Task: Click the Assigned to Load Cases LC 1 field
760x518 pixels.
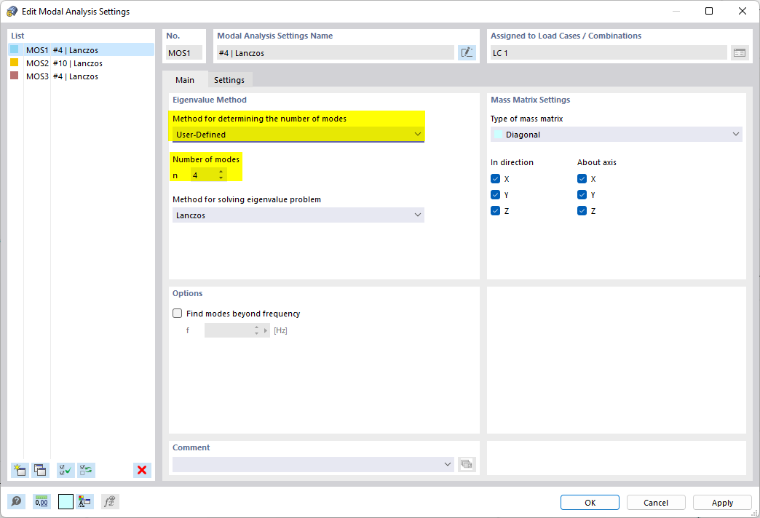Action: coord(608,53)
